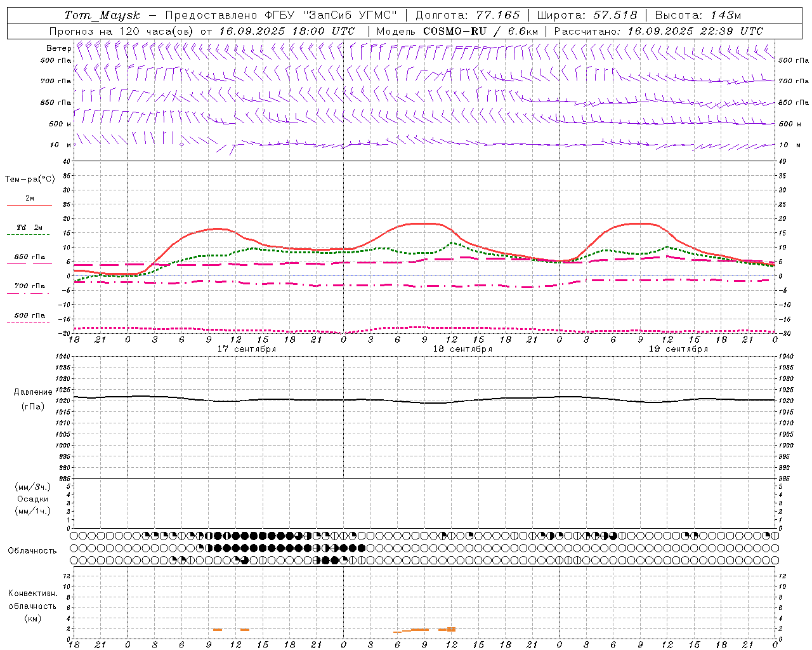Click the Ветер wind panel label
The height and width of the screenshot is (650, 812).
(58, 48)
